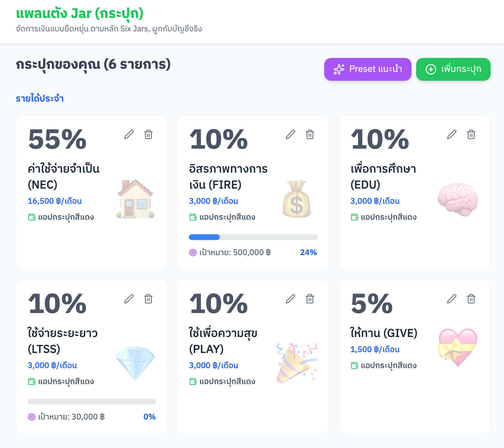Delete the LTSS jar
The width and height of the screenshot is (504, 448).
click(148, 299)
